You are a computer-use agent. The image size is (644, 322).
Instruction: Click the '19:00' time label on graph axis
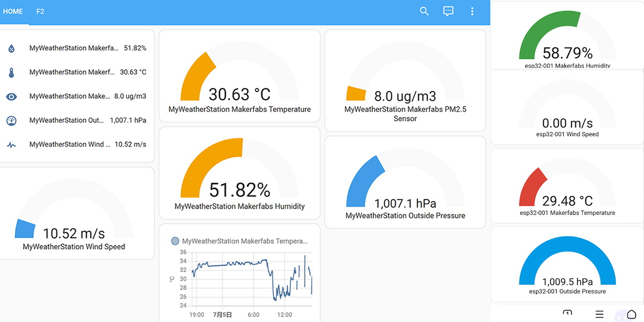pyautogui.click(x=196, y=315)
